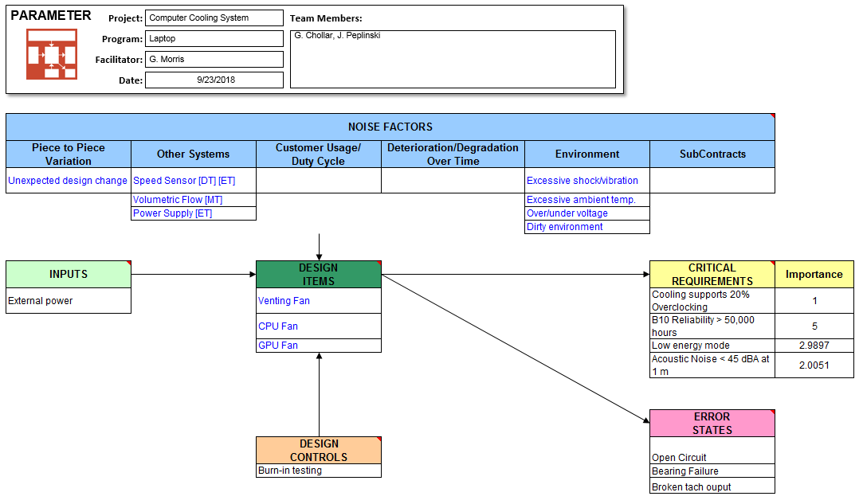Open the Excessive shock/vibration noise factor
The image size is (863, 504).
(580, 181)
